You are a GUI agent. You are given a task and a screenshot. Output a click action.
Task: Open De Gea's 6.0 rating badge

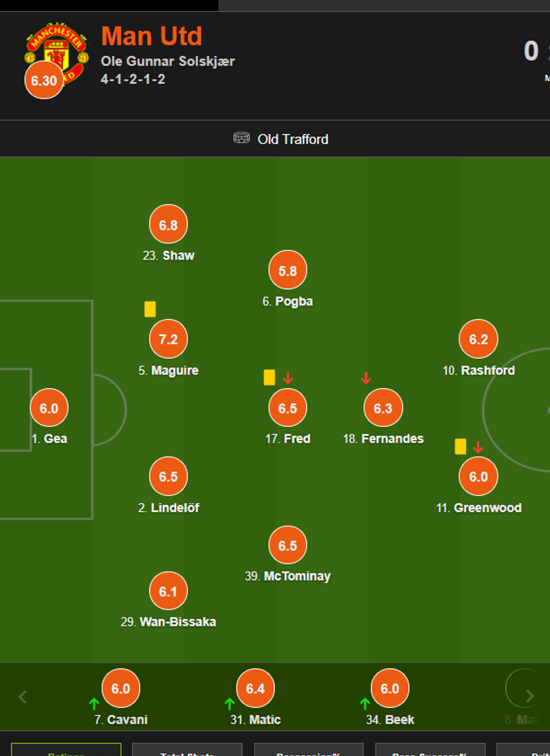(49, 408)
